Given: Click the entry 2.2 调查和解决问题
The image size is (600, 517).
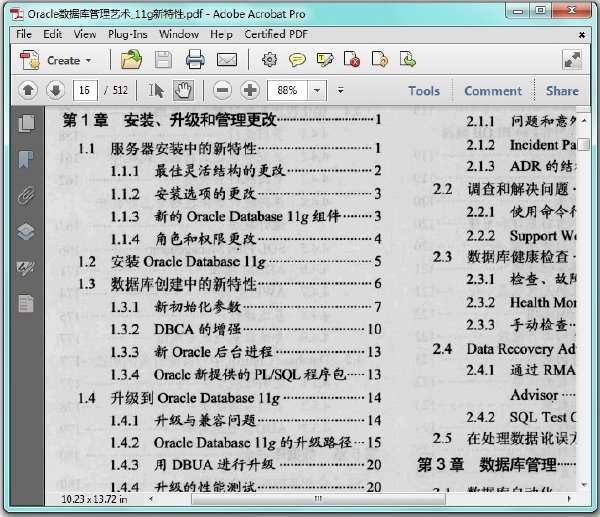Looking at the screenshot, I should pos(504,189).
